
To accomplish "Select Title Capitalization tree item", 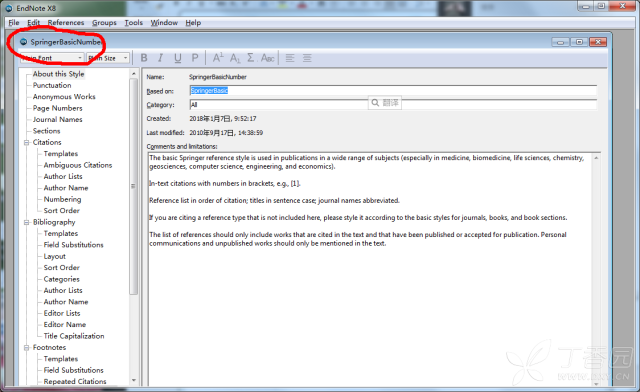I will (x=74, y=336).
